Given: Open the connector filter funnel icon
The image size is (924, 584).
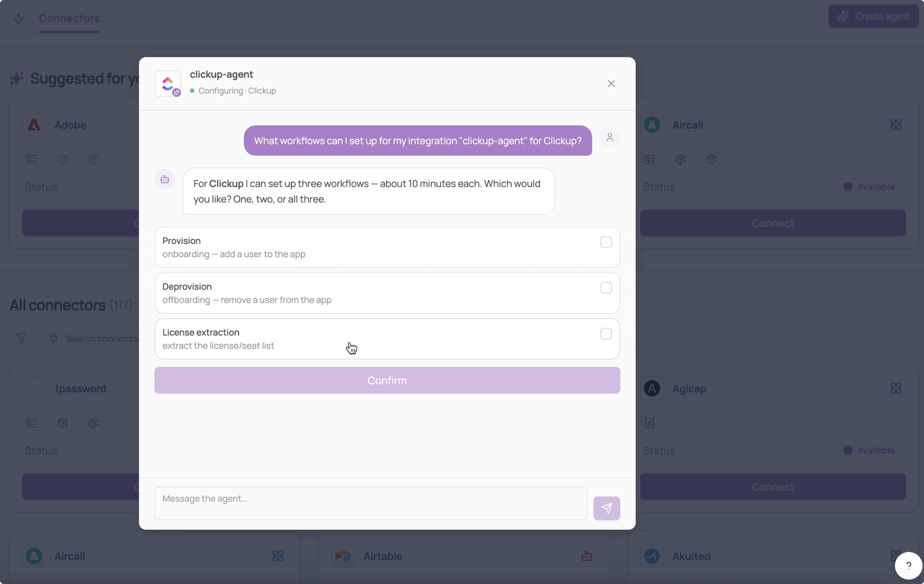Looking at the screenshot, I should (x=22, y=338).
